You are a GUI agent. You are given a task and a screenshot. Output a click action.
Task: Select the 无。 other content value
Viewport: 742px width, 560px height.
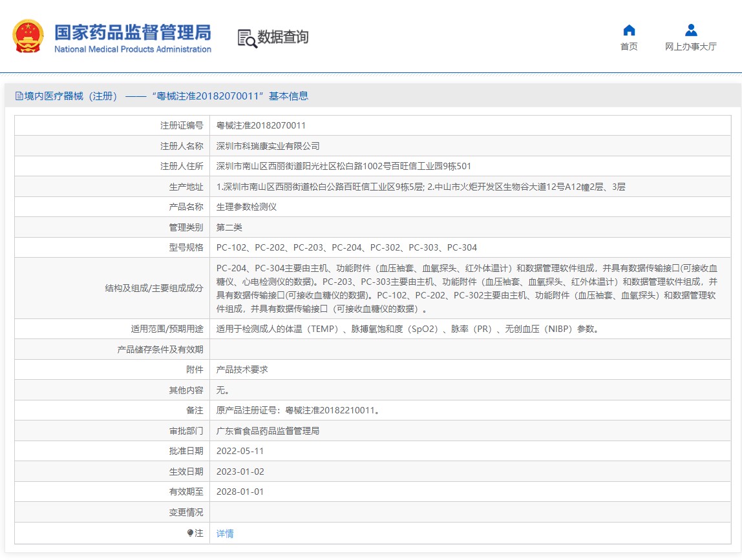(223, 390)
